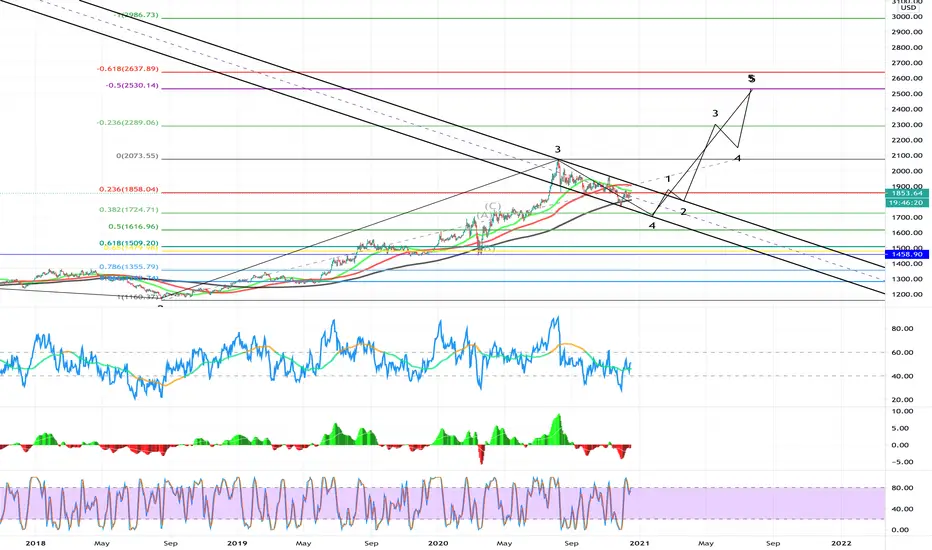932x550 pixels.
Task: Click 2000.00 on the price axis
Action: pyautogui.click(x=907, y=171)
